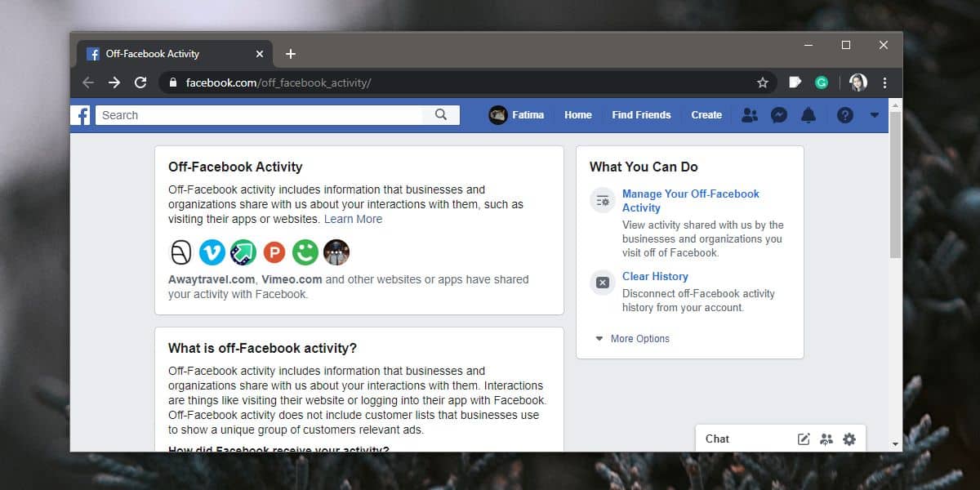Close the Off-Facebook Activity tab
Image resolution: width=980 pixels, height=490 pixels.
point(260,54)
